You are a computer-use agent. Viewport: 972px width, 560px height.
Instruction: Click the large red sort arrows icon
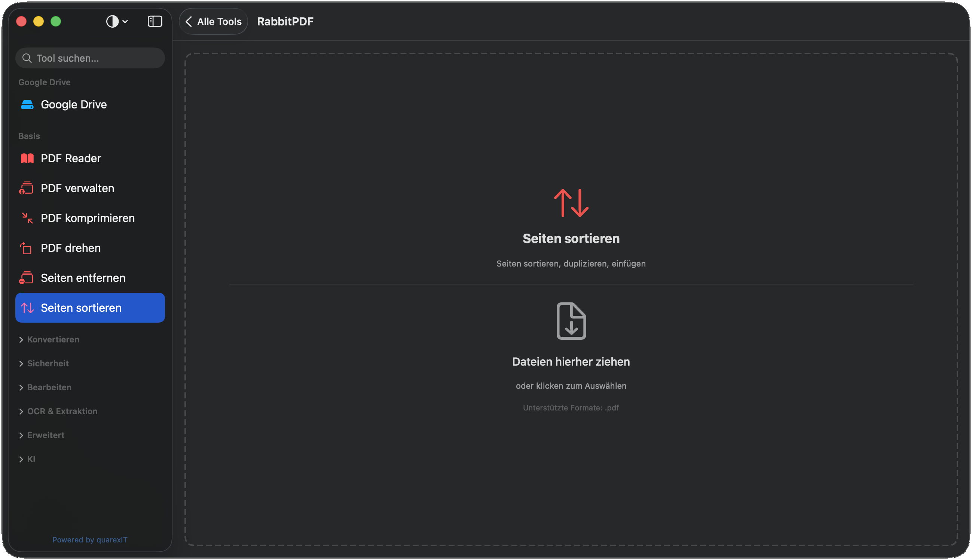(x=571, y=203)
